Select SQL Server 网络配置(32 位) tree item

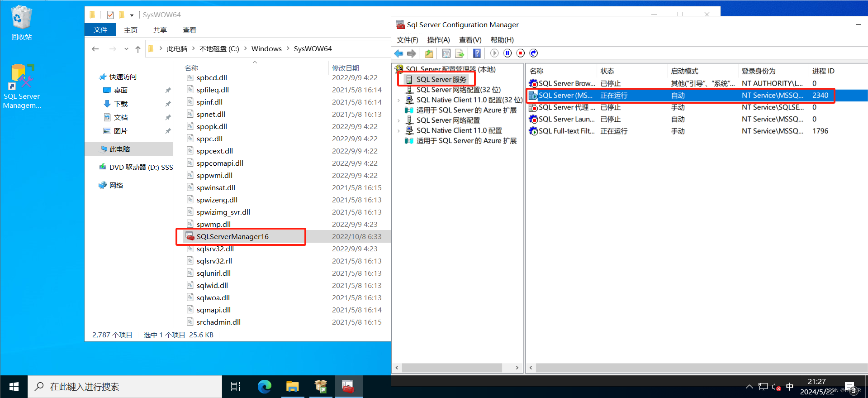pos(458,90)
